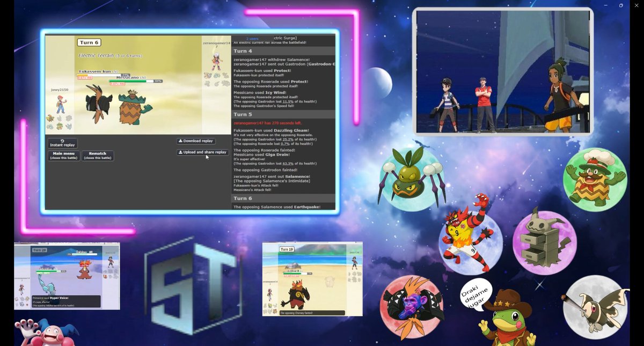Screen dimensions: 644x346
Task: Click the Mimikyu filing cabinet bubble
Action: (x=544, y=241)
